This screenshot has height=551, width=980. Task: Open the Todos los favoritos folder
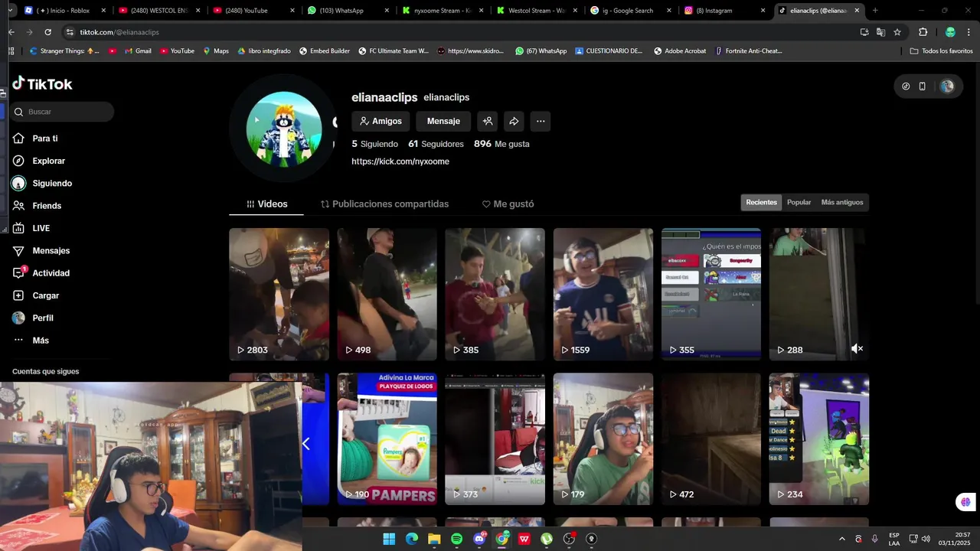(941, 51)
